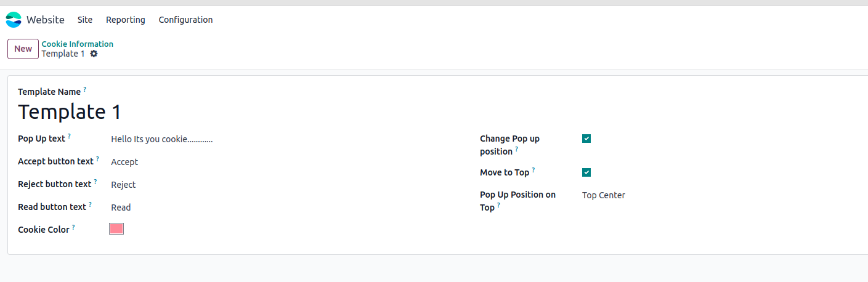
Task: Click the Odoo Website app logo icon
Action: pyautogui.click(x=14, y=20)
